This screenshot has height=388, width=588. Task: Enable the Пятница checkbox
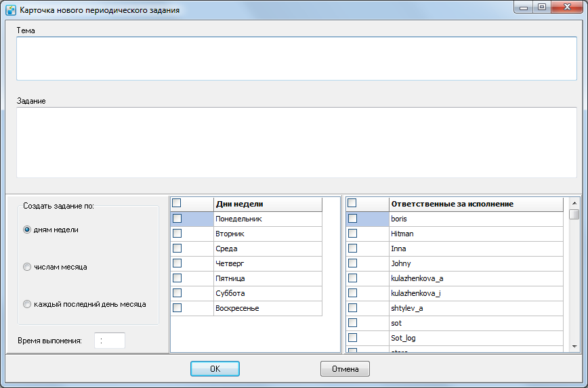[177, 278]
